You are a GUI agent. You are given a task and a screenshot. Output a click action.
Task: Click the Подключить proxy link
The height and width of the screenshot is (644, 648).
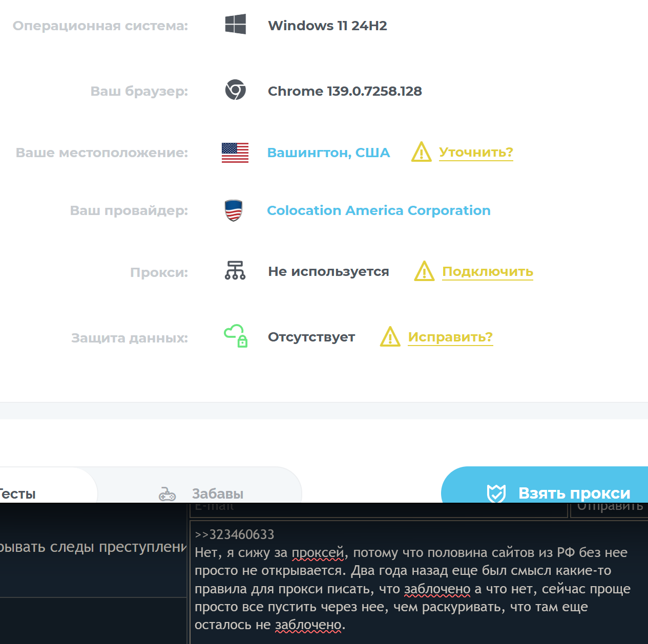[488, 271]
